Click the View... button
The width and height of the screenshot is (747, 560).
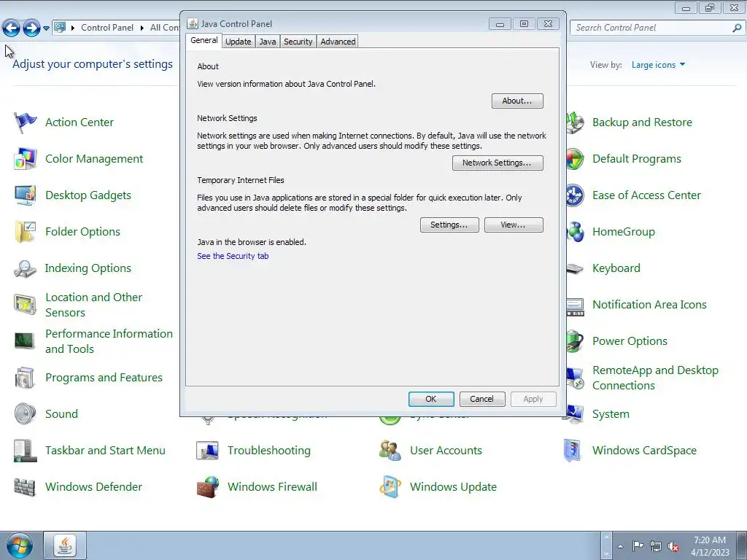(513, 225)
